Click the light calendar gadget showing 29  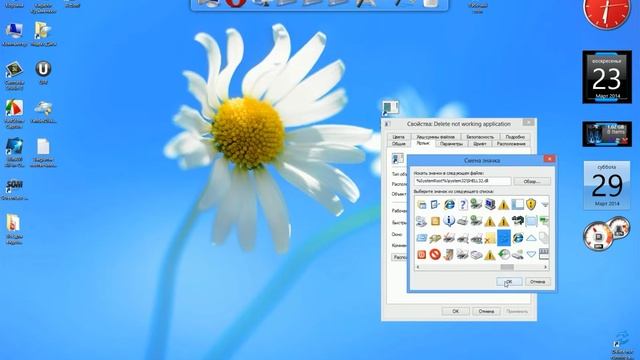[607, 185]
